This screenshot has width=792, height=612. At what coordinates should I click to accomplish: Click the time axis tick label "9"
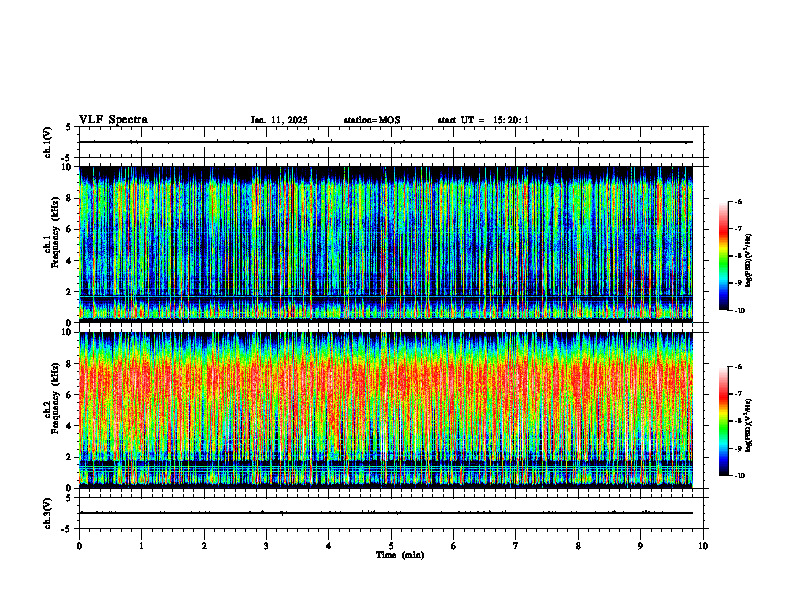(x=640, y=546)
